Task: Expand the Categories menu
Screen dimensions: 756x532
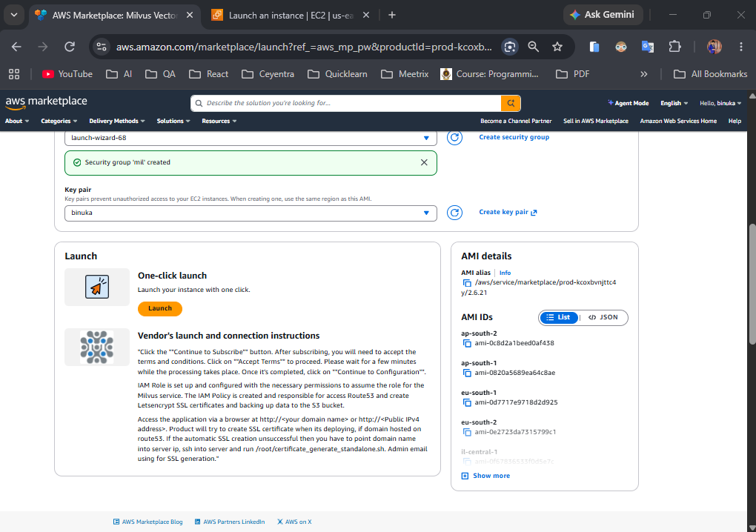Action: pos(59,121)
